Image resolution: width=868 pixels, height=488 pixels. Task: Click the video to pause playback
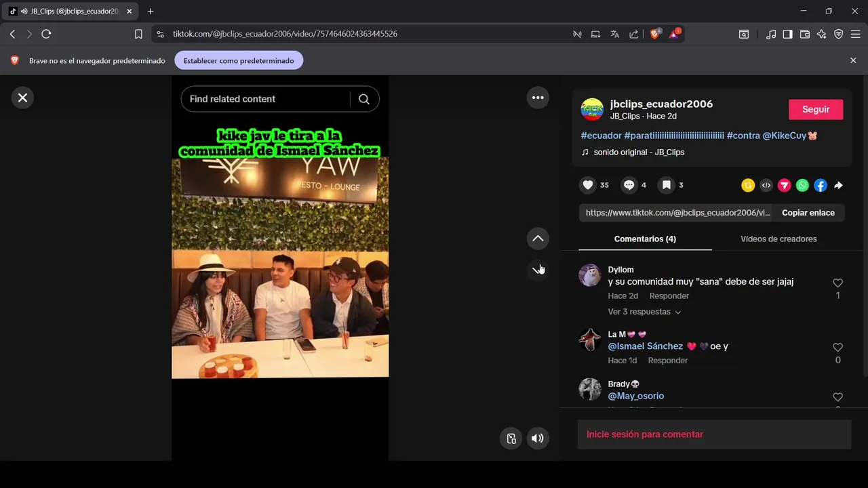click(280, 267)
